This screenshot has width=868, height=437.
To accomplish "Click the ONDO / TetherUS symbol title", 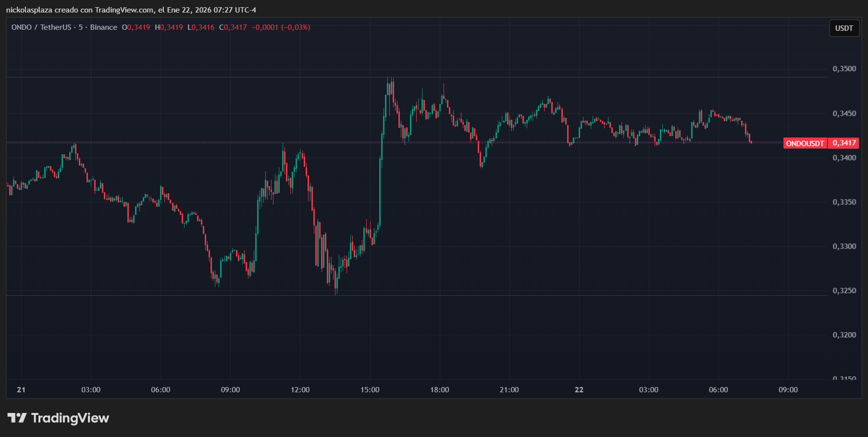I will point(41,27).
